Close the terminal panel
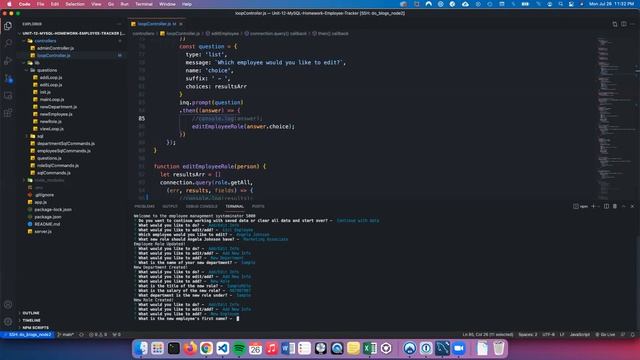Image resolution: width=640 pixels, height=360 pixels. (632, 207)
